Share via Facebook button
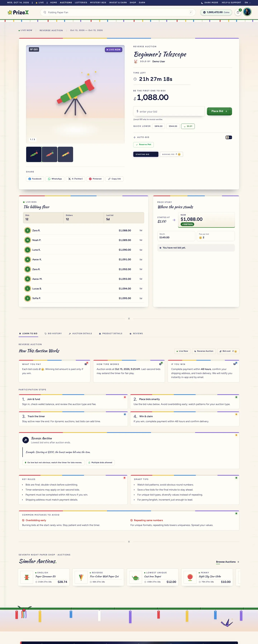 click(35, 179)
